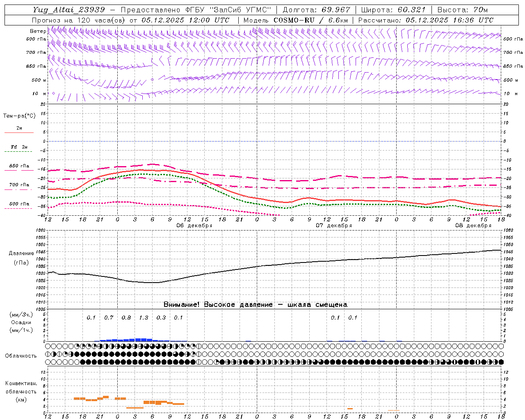Click the high pressure scale warning text

click(255, 305)
